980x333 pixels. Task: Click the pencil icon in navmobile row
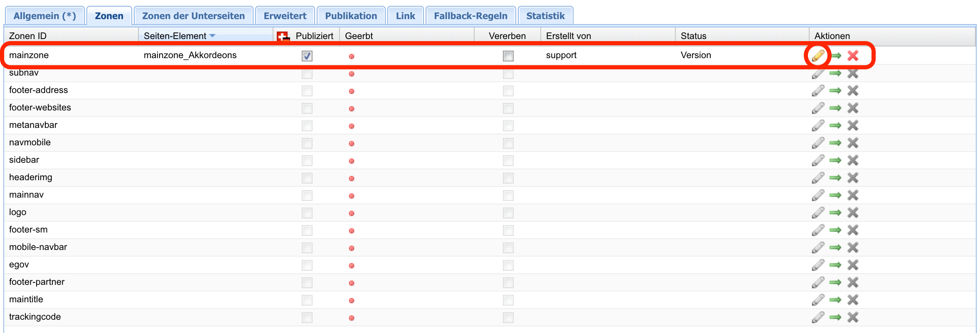pos(818,143)
